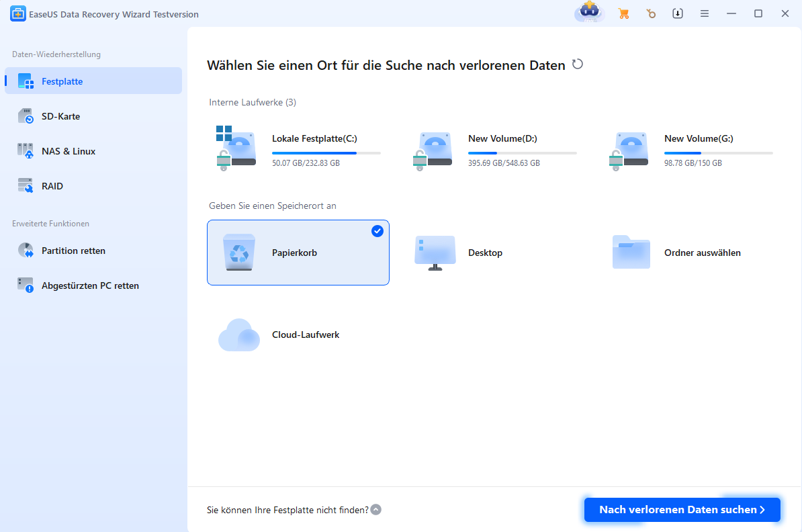The height and width of the screenshot is (532, 802).
Task: Open the shopping cart purchase icon
Action: coord(623,14)
